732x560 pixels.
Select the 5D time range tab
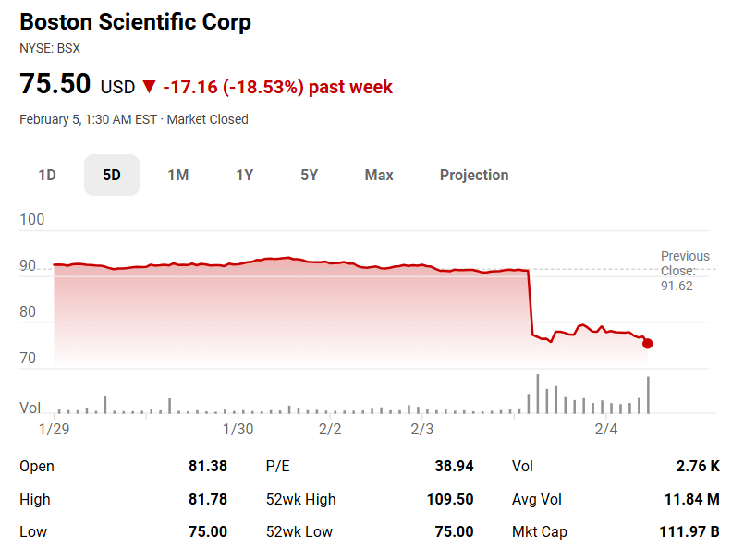pos(112,176)
